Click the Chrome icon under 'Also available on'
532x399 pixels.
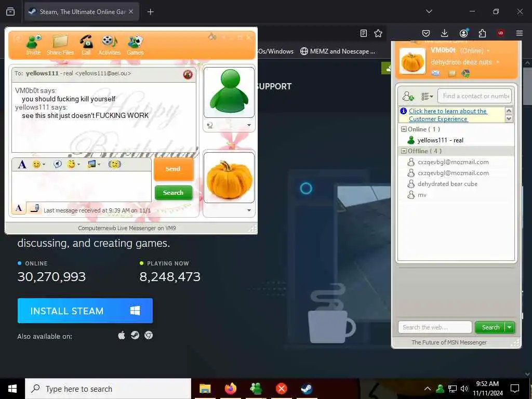149,336
